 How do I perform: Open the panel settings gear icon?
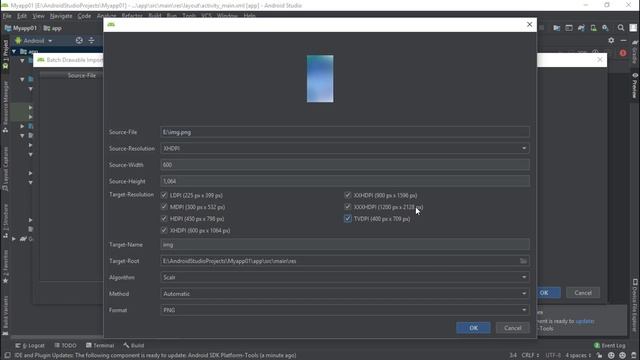point(611,40)
